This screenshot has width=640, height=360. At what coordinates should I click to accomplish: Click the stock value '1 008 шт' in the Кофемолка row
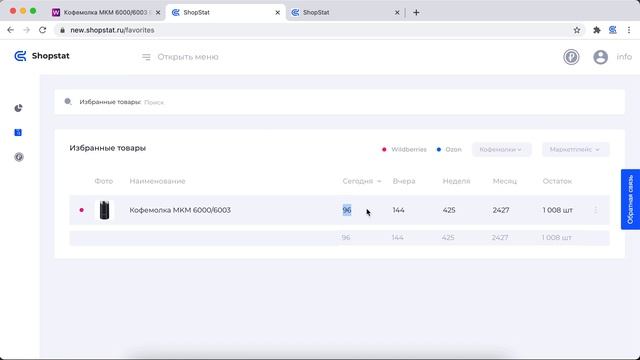point(558,210)
